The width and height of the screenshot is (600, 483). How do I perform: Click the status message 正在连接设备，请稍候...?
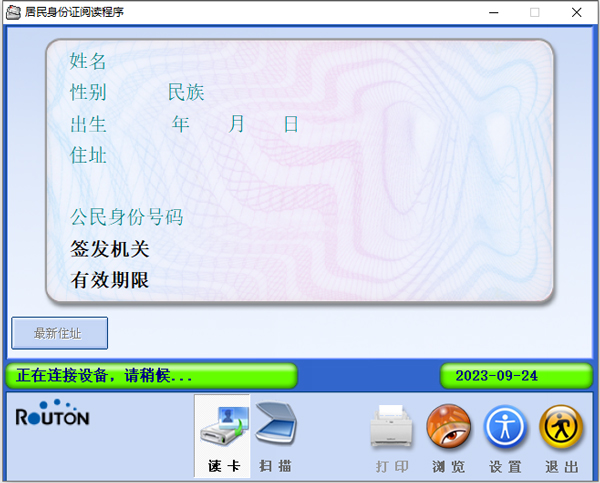[104, 375]
